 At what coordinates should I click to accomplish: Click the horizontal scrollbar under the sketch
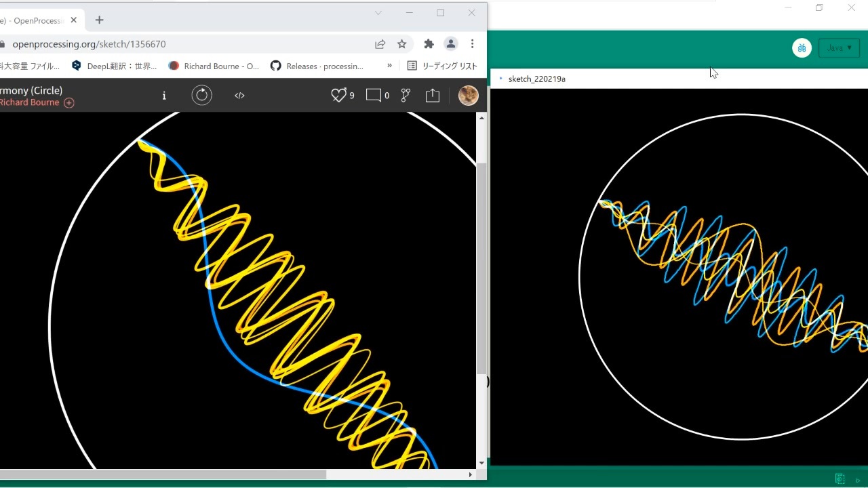[163, 474]
